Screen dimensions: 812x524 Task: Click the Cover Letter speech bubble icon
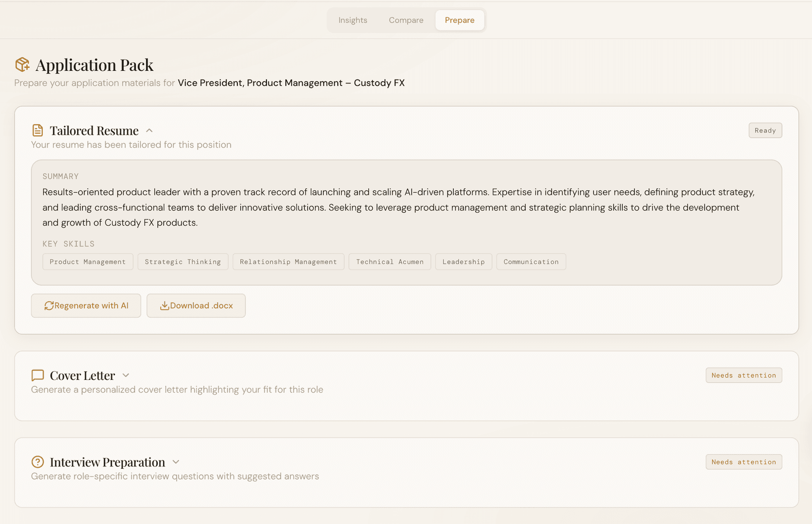(37, 376)
